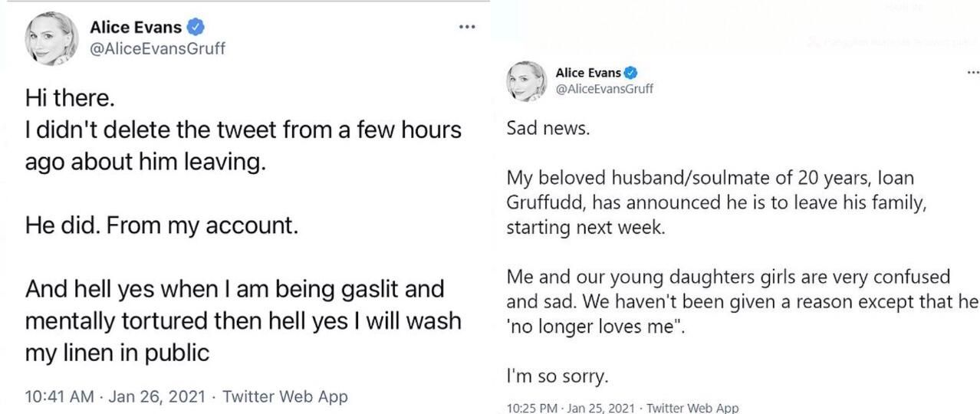Viewport: 980px width, 414px height.
Task: Click the verified badge in the "Sad news" tweet
Action: click(x=631, y=73)
